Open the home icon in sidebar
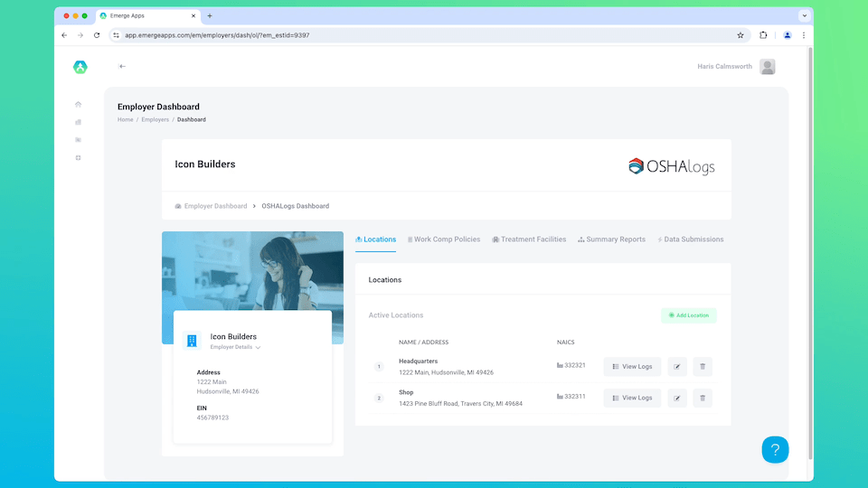The image size is (868, 488). tap(78, 105)
